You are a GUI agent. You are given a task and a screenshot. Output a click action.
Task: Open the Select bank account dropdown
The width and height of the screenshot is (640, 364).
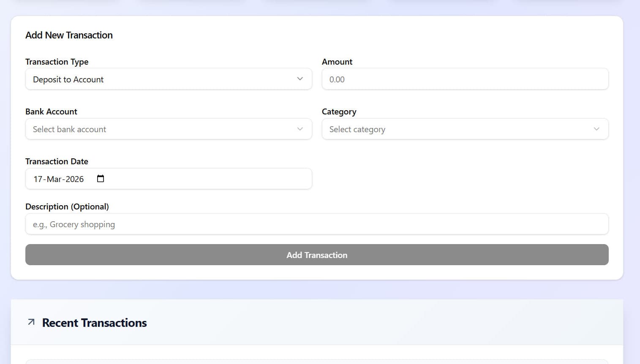(x=169, y=129)
